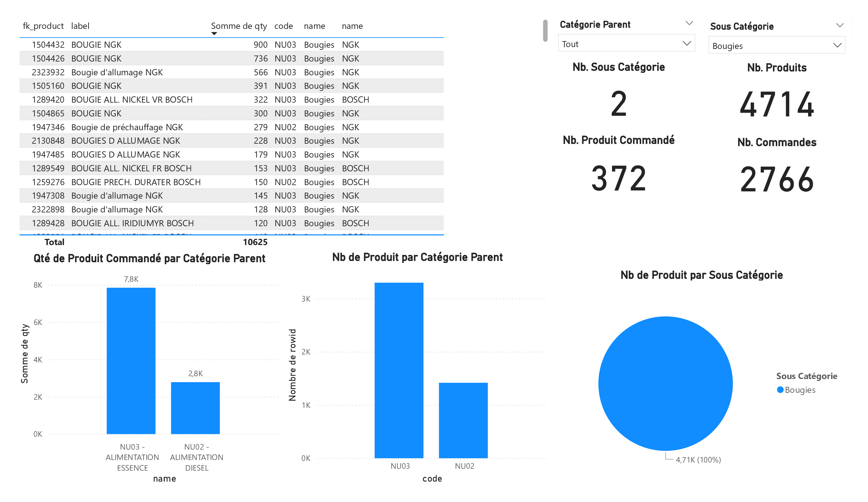Sort by fk_product column header
This screenshot has width=868, height=502.
coord(43,26)
